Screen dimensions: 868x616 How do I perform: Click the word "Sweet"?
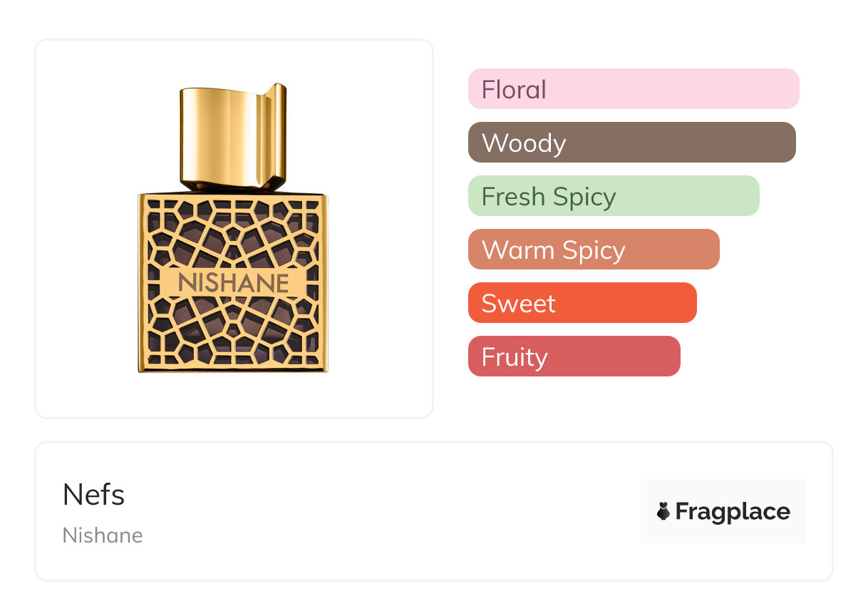pos(518,304)
